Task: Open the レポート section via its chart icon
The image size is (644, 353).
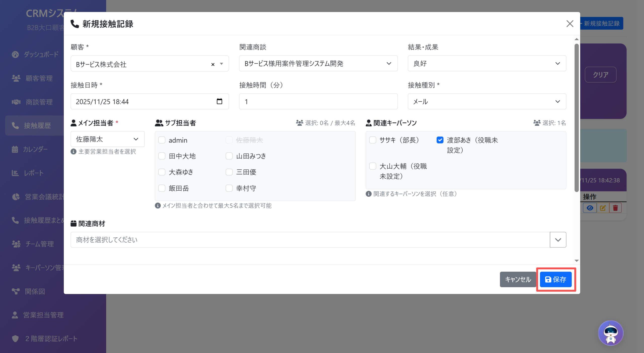Action: [15, 173]
